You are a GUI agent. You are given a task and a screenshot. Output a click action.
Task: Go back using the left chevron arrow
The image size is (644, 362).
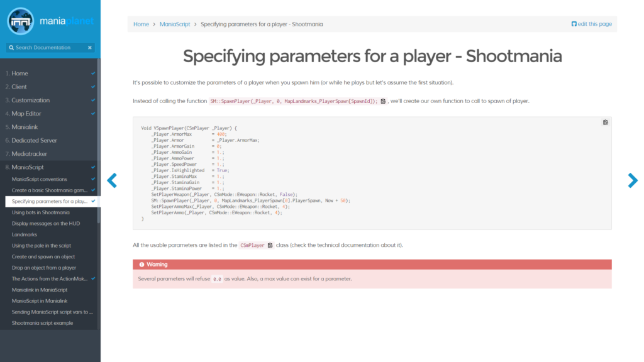111,180
